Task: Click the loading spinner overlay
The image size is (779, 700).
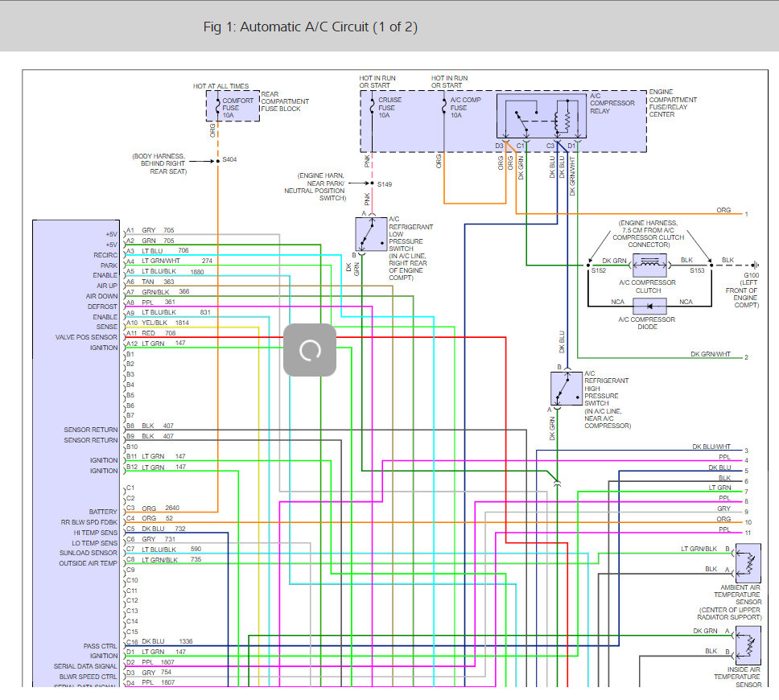Action: point(310,350)
